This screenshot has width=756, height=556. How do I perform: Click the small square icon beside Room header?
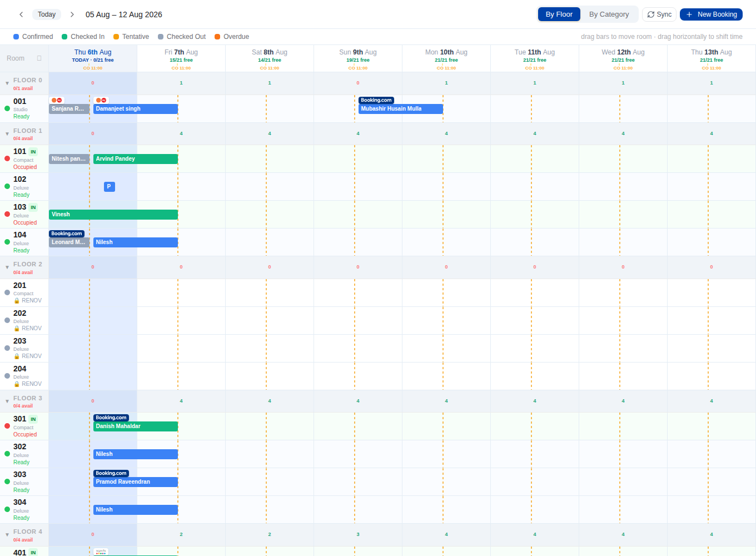tap(39, 58)
